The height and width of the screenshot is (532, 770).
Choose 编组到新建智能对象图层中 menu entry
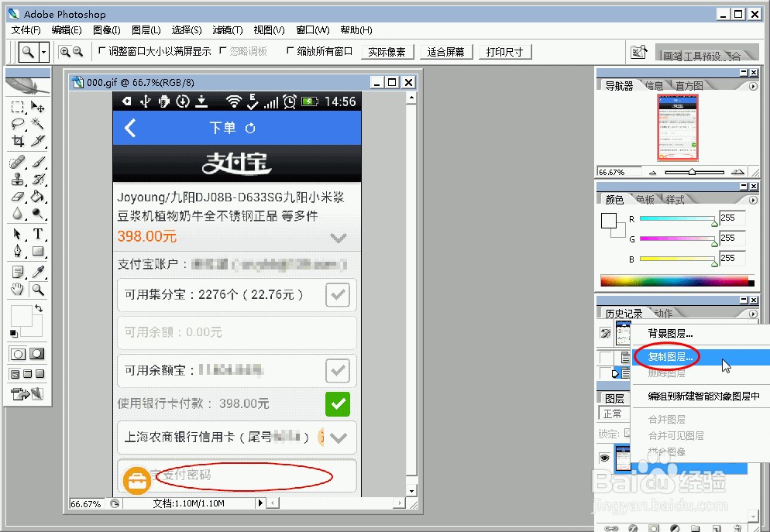[x=703, y=396]
